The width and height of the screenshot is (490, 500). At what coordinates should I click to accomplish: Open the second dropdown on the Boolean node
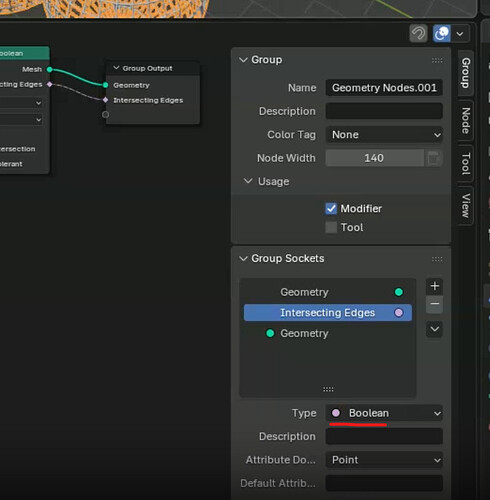[21, 119]
